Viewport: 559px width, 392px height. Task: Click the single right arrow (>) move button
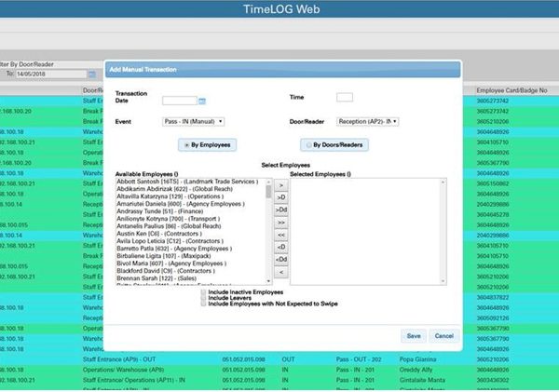click(x=281, y=185)
